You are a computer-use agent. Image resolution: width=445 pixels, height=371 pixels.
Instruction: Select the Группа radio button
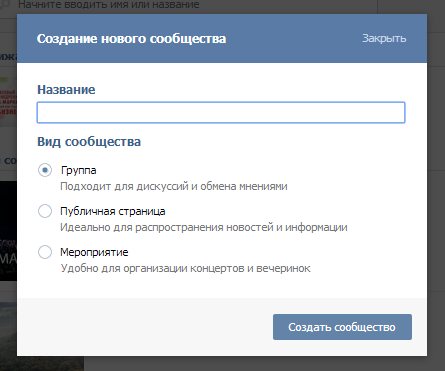tap(45, 170)
